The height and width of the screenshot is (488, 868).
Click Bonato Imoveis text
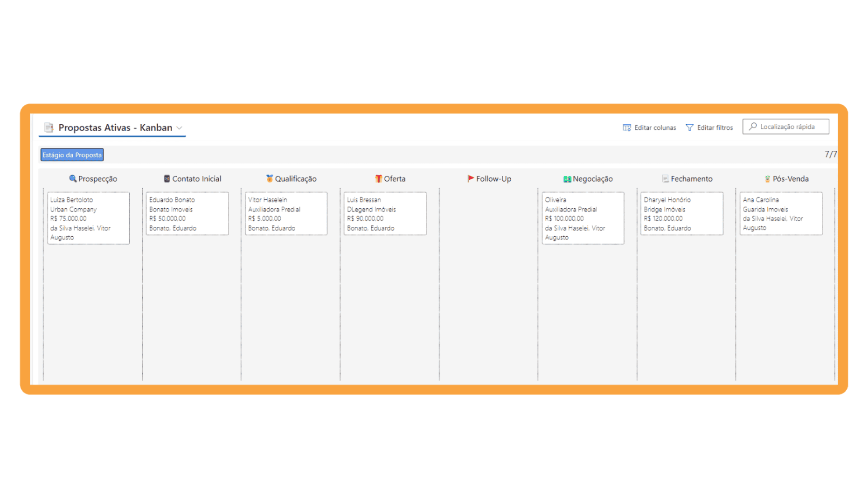tap(171, 209)
